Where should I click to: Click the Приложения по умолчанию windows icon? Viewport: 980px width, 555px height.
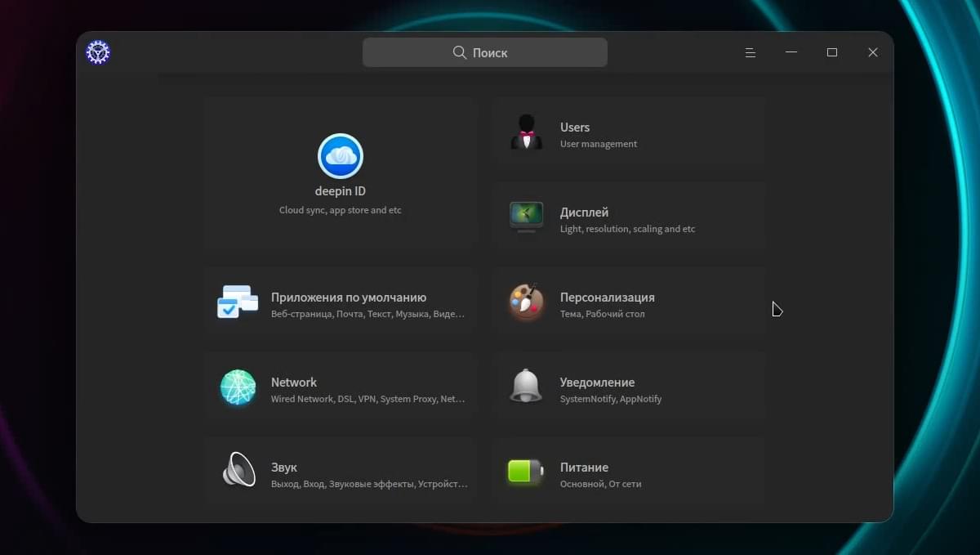(x=238, y=302)
